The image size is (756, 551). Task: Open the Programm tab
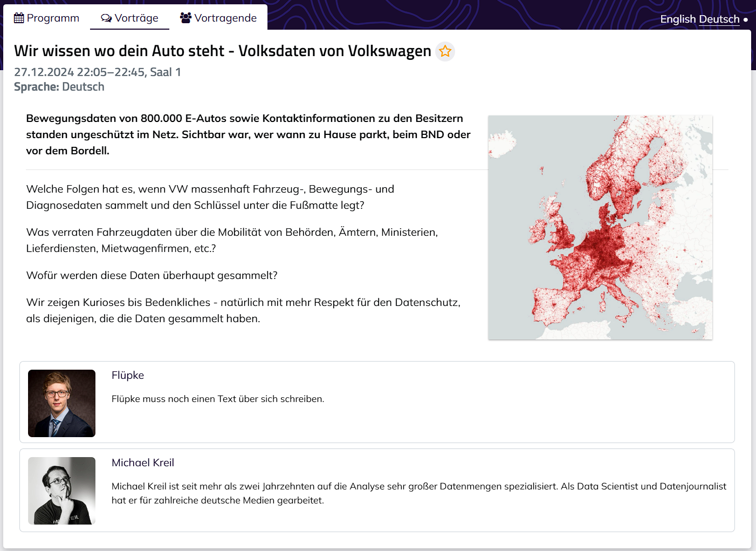(x=46, y=18)
